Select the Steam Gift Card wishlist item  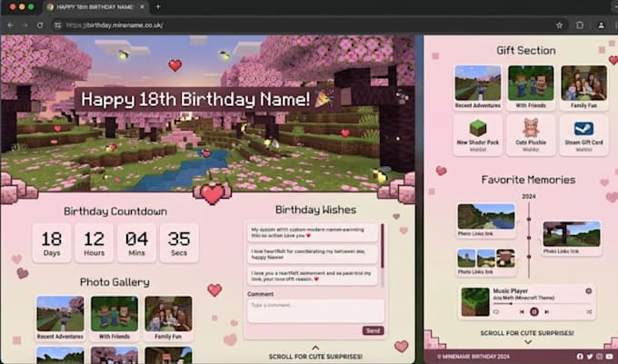coord(583,135)
